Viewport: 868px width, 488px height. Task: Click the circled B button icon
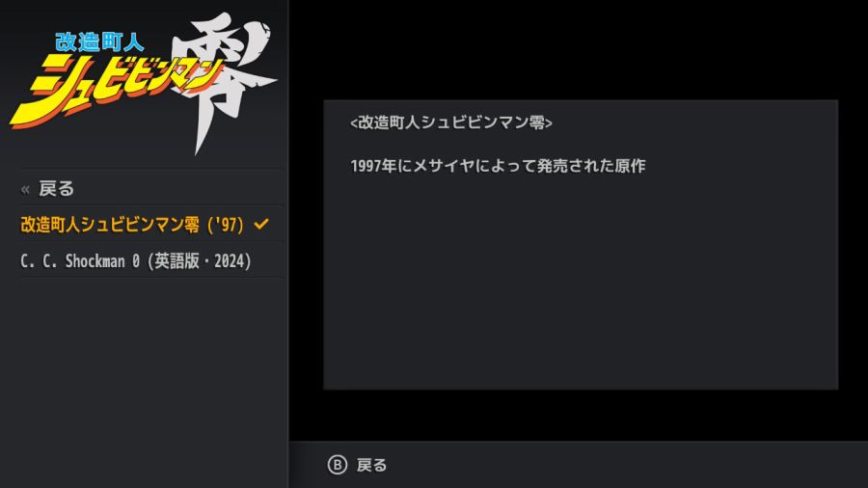tap(338, 465)
